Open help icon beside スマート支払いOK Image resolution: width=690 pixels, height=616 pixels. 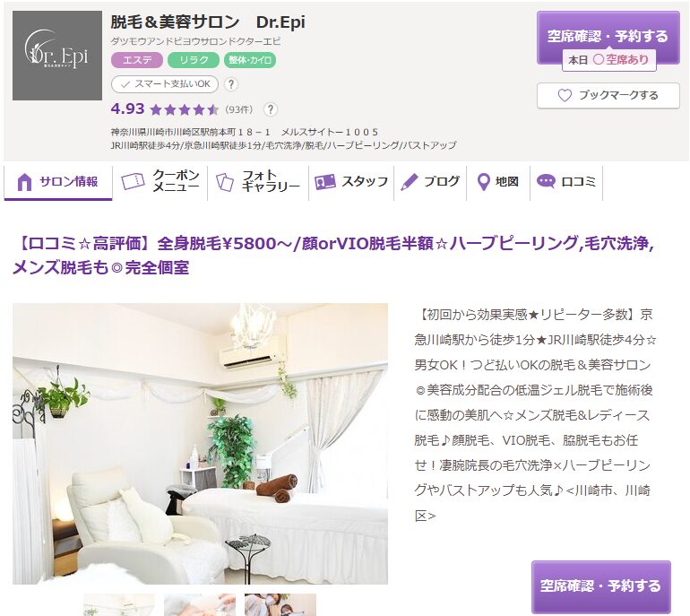tap(231, 84)
